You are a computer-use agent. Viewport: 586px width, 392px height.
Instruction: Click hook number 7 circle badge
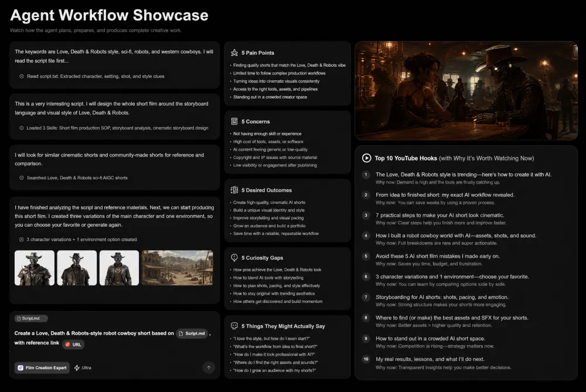click(366, 297)
